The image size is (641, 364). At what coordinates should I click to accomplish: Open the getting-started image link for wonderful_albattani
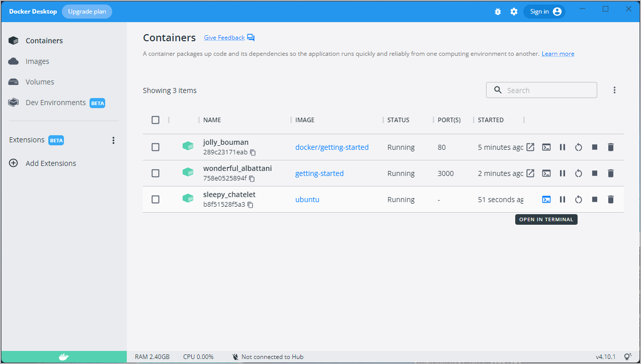(x=319, y=173)
